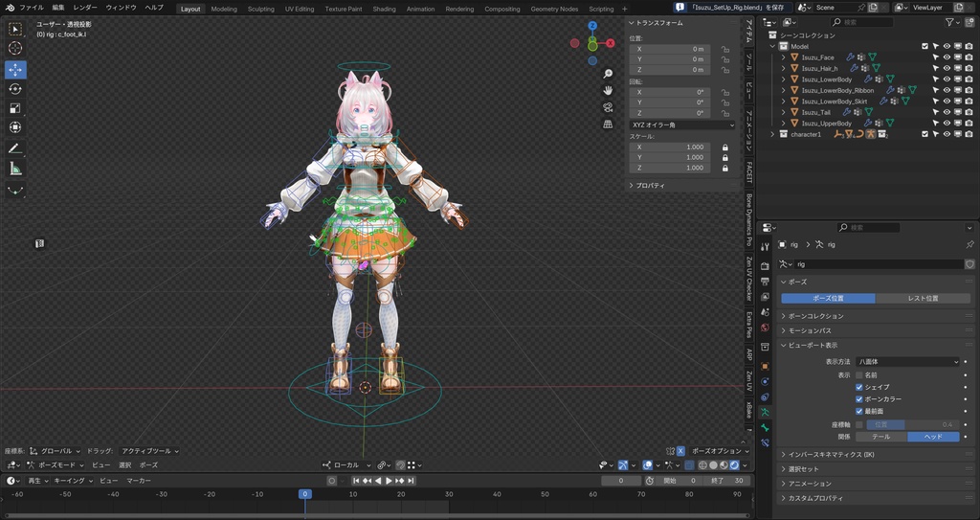
Task: Open the Bone constraints properties tab
Action: 765,443
